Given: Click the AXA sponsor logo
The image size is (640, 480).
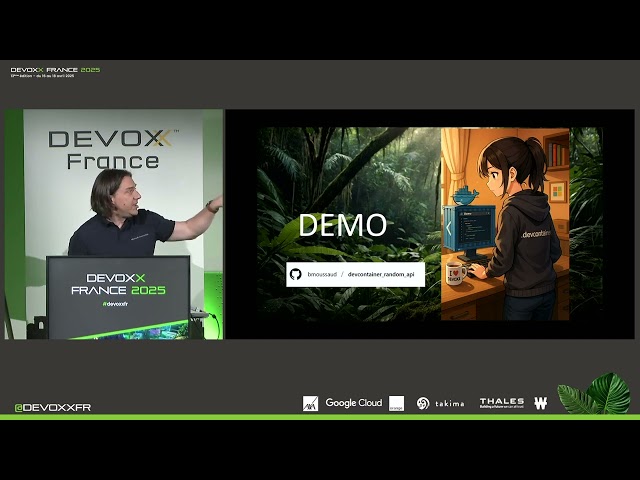Looking at the screenshot, I should click(310, 403).
